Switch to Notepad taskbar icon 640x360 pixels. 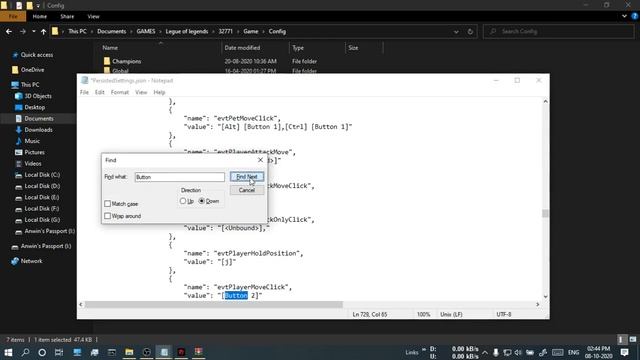pyautogui.click(x=164, y=352)
